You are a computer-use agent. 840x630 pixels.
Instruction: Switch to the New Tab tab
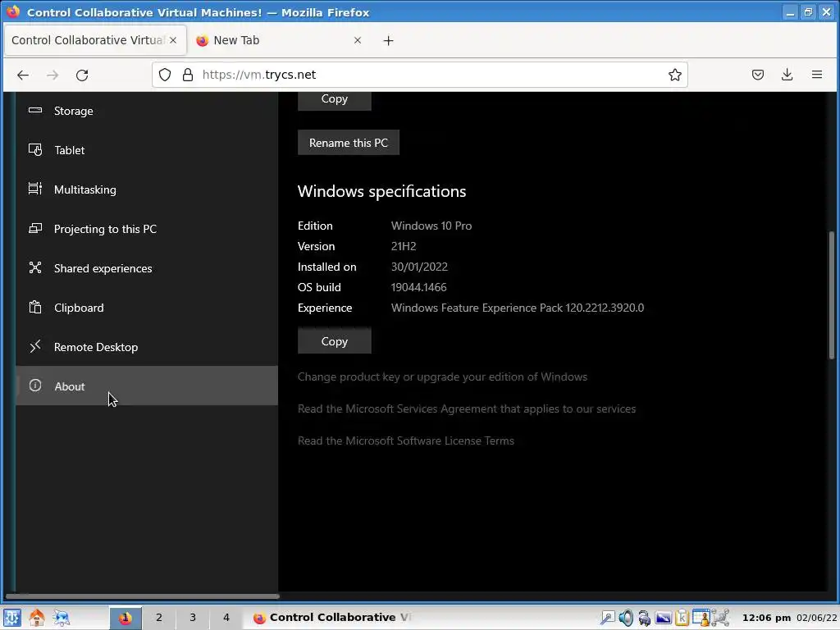277,41
